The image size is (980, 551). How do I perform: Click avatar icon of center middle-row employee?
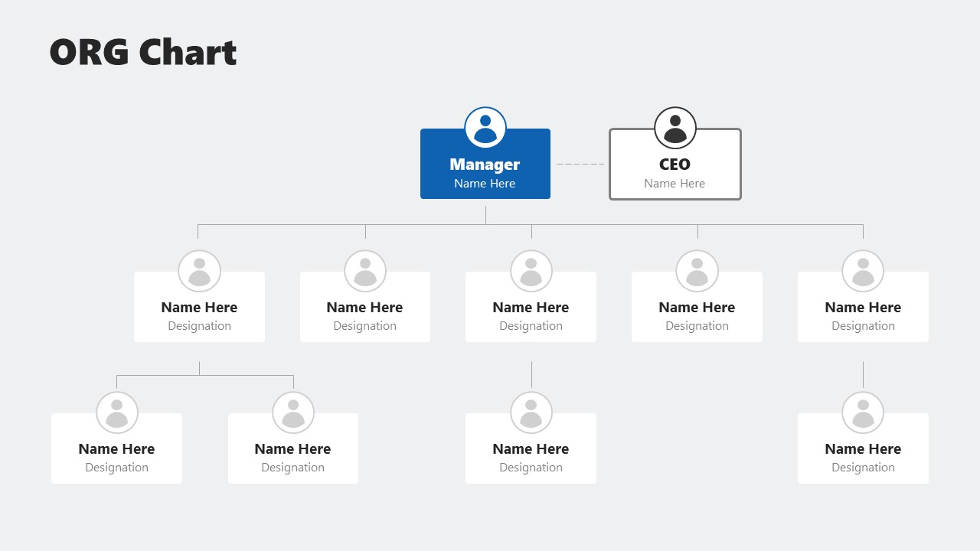coord(531,271)
